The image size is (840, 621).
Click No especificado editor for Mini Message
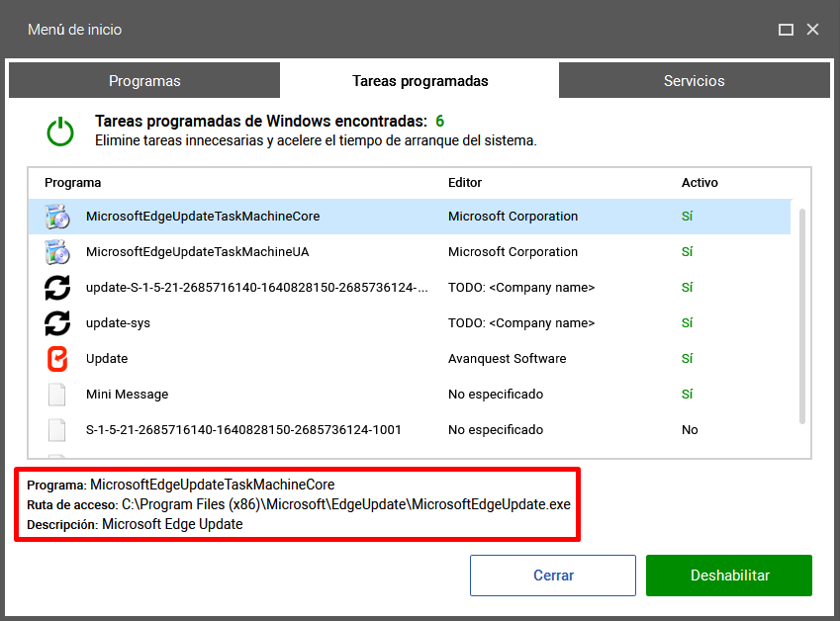[x=496, y=394]
